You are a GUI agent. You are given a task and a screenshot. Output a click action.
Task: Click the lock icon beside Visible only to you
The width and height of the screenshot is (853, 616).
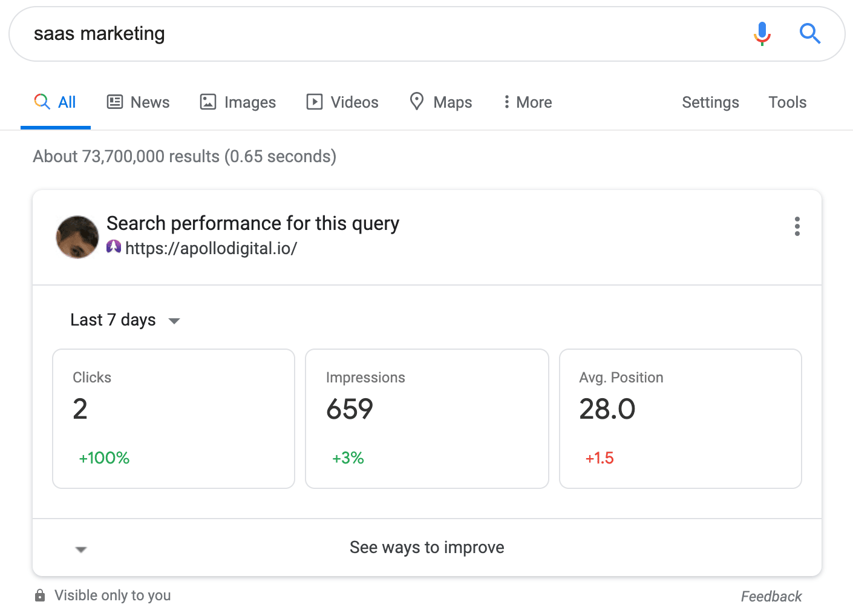tap(40, 595)
